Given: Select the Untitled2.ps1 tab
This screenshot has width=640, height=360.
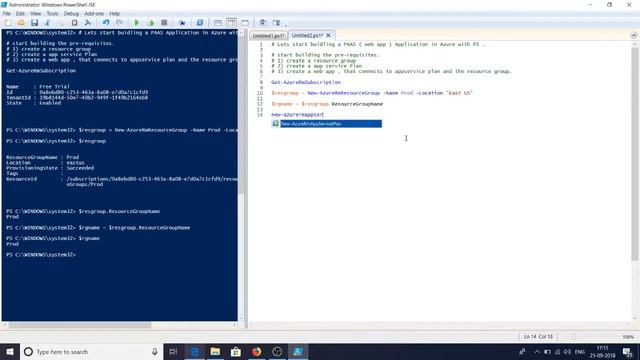Looking at the screenshot, I should [x=307, y=36].
